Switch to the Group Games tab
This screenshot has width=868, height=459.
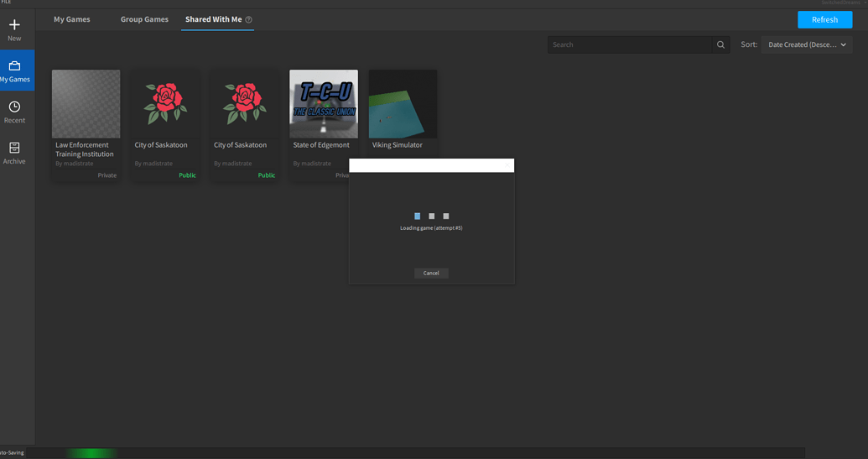click(x=144, y=19)
